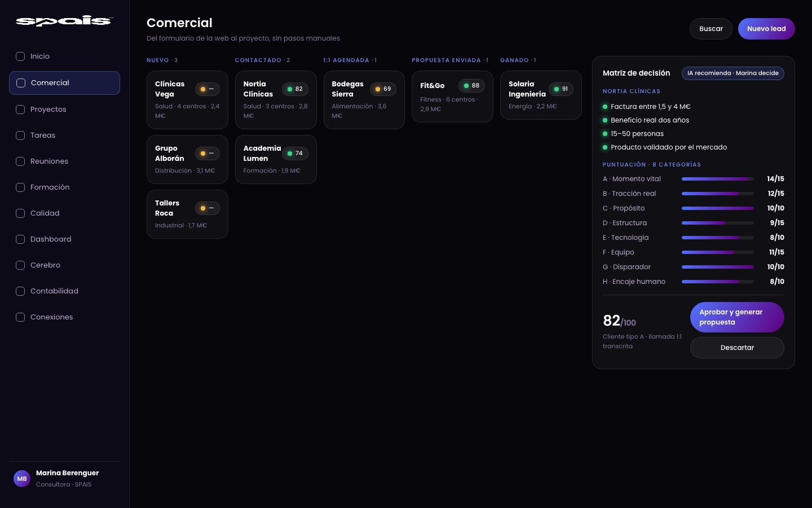
Task: Create a Nuevo lead
Action: click(x=766, y=29)
